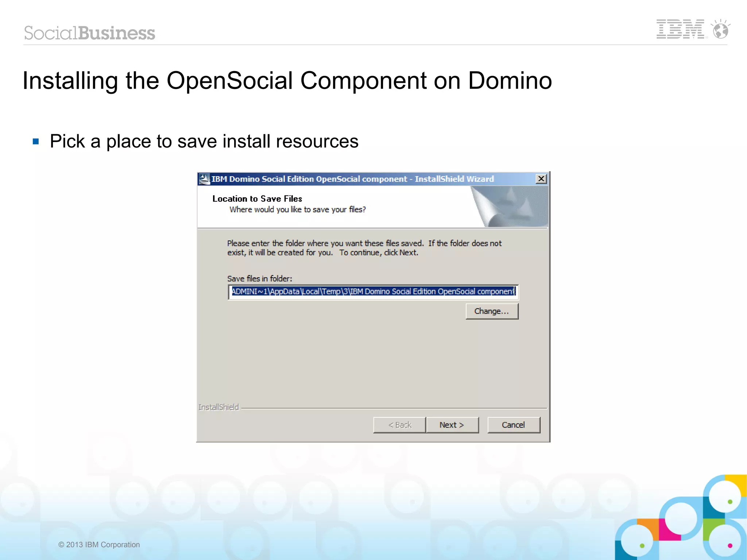
Task: Click the InstallShield label at the dialog bottom
Action: (219, 407)
